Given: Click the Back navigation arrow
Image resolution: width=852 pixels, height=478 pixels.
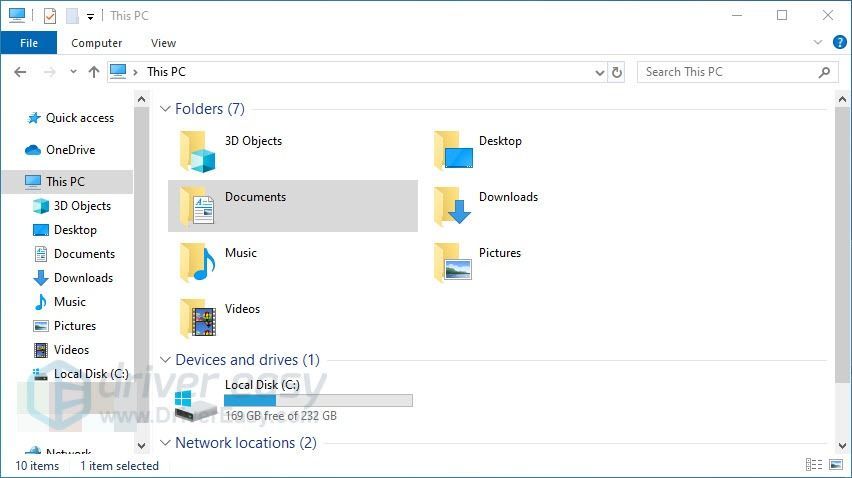Looking at the screenshot, I should click(x=20, y=72).
